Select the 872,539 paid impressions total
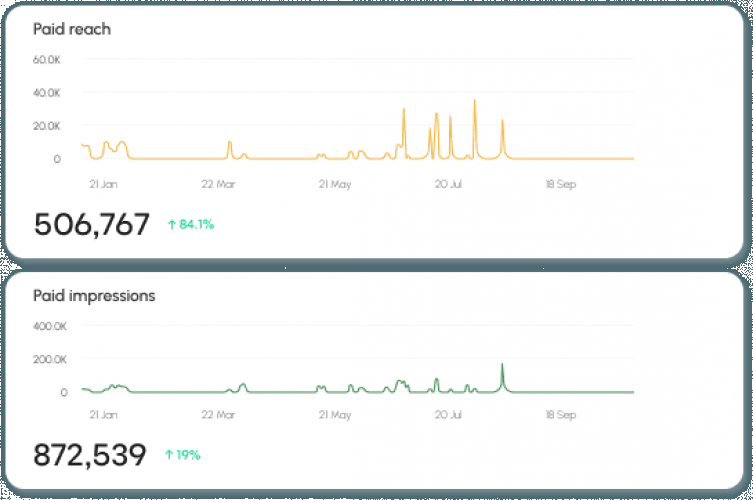Viewport: 753px width, 500px height. tap(90, 455)
